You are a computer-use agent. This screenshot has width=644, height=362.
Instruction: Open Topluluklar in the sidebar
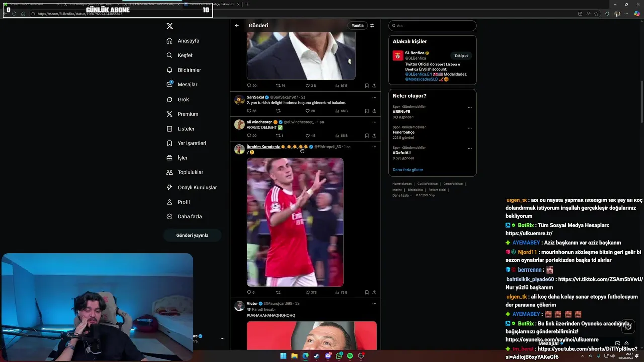[185, 172]
